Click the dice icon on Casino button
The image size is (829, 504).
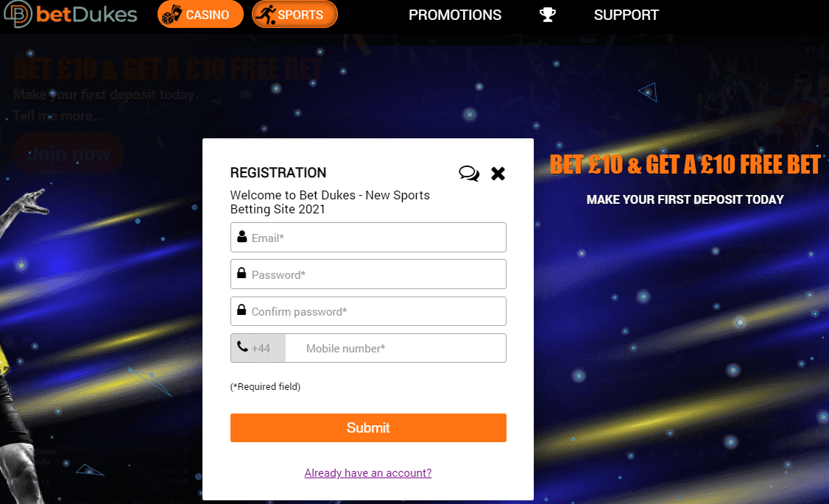coord(172,15)
